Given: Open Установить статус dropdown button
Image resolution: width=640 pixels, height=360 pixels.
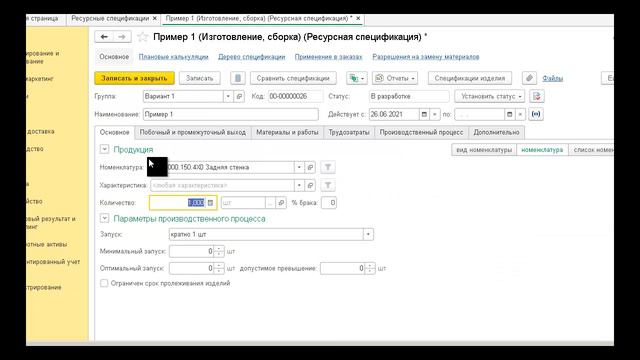Looking at the screenshot, I should pyautogui.click(x=489, y=96).
